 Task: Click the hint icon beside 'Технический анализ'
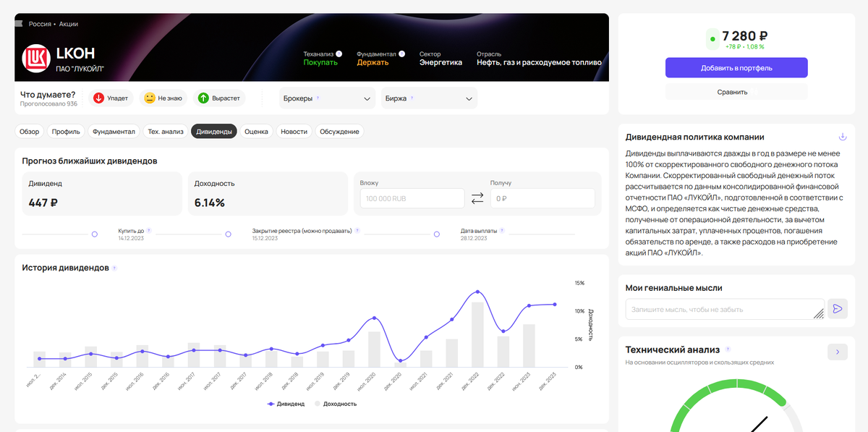728,350
